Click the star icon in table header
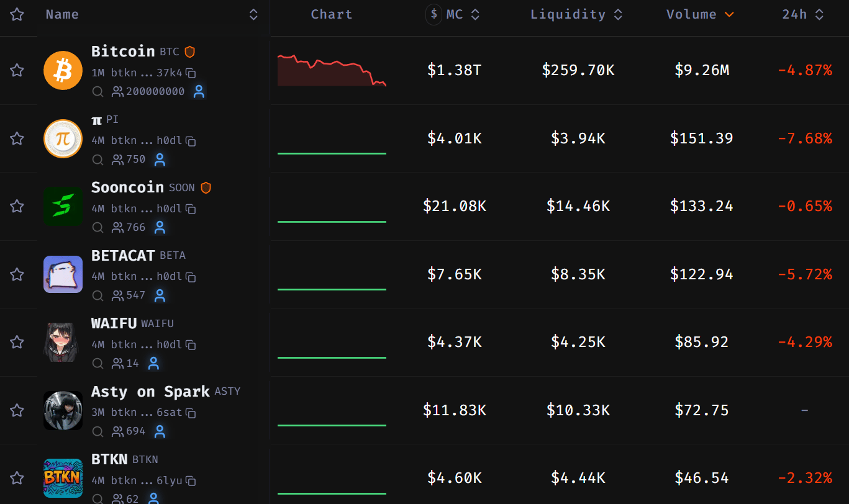 17,14
